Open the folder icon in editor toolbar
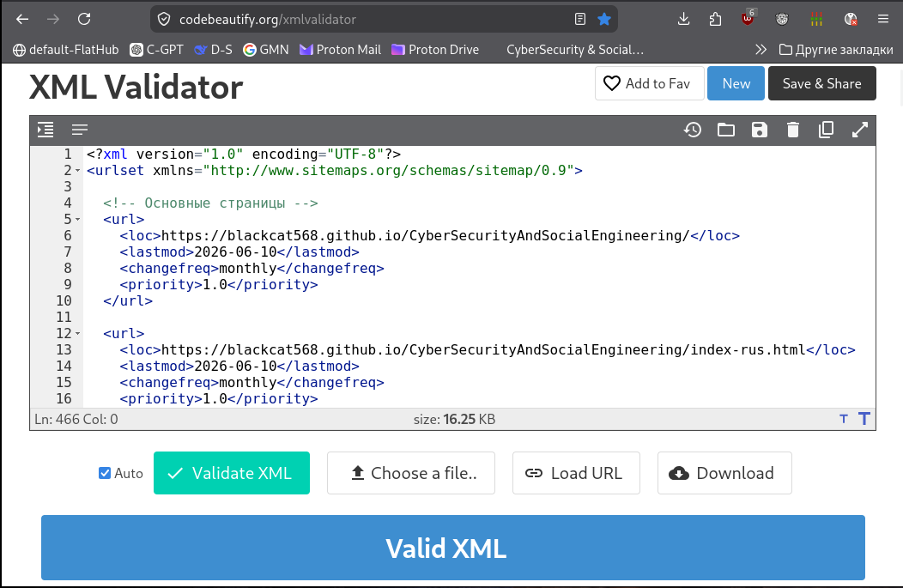The height and width of the screenshot is (588, 903). pos(725,130)
